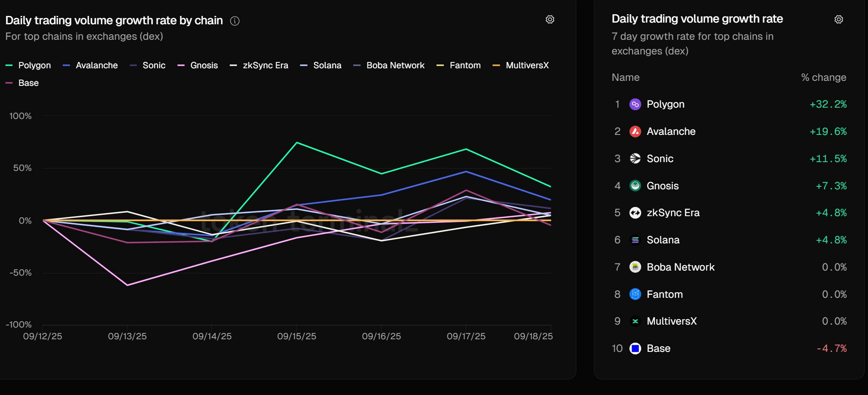Toggle Boba Network series in legend
This screenshot has height=395, width=868.
[389, 65]
